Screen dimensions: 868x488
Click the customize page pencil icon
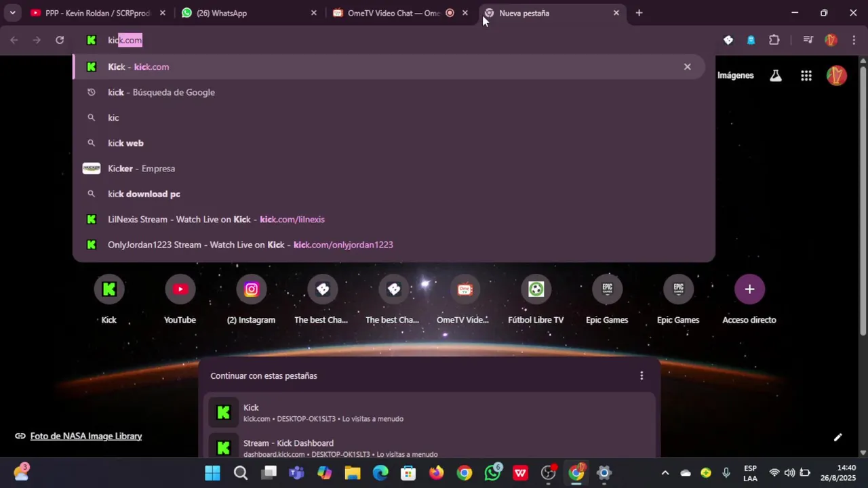tap(837, 437)
